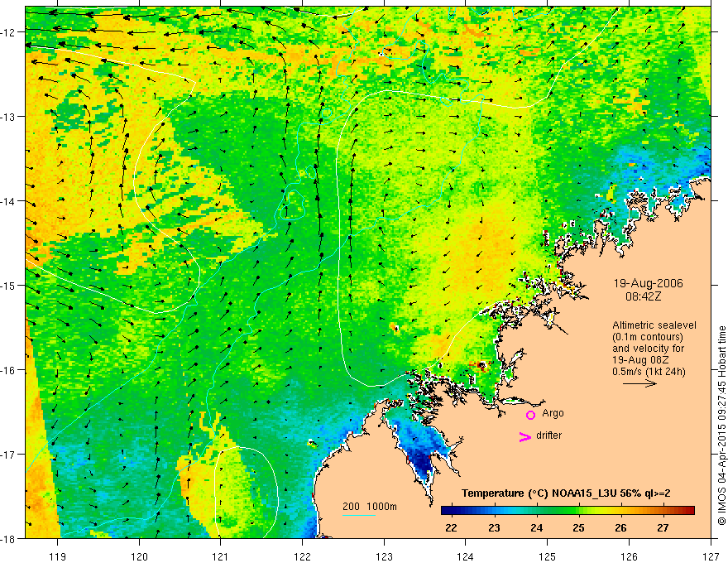This screenshot has width=728, height=563.
Task: Click the color bar value 25
Action: click(x=578, y=527)
